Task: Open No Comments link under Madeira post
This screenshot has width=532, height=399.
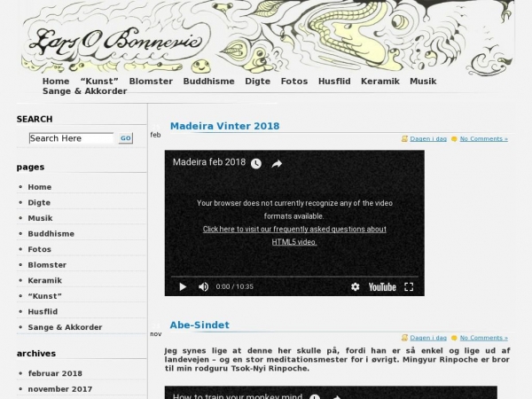Action: tap(484, 139)
